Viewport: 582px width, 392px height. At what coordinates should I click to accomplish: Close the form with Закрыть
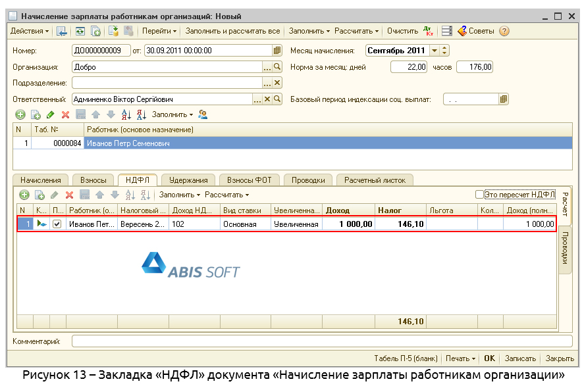[560, 358]
